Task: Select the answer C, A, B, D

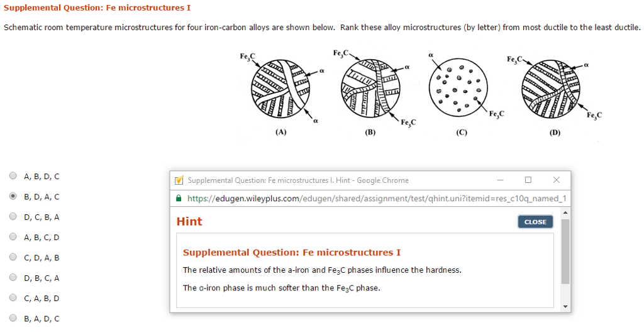Action: click(x=13, y=298)
